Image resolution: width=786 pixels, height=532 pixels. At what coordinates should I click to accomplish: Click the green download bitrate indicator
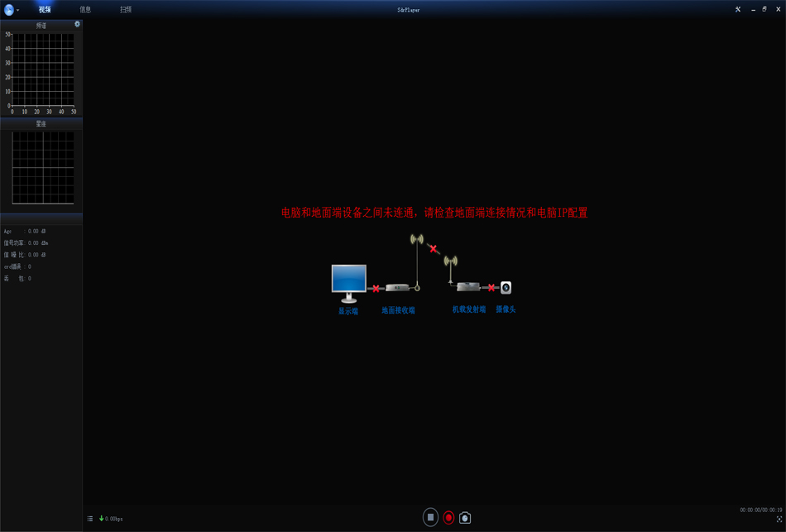(x=110, y=519)
